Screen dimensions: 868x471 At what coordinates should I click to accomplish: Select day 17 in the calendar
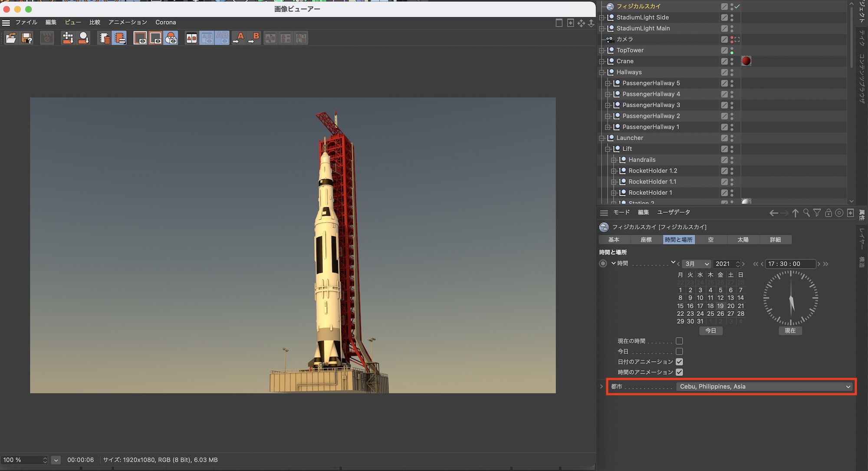pos(700,306)
